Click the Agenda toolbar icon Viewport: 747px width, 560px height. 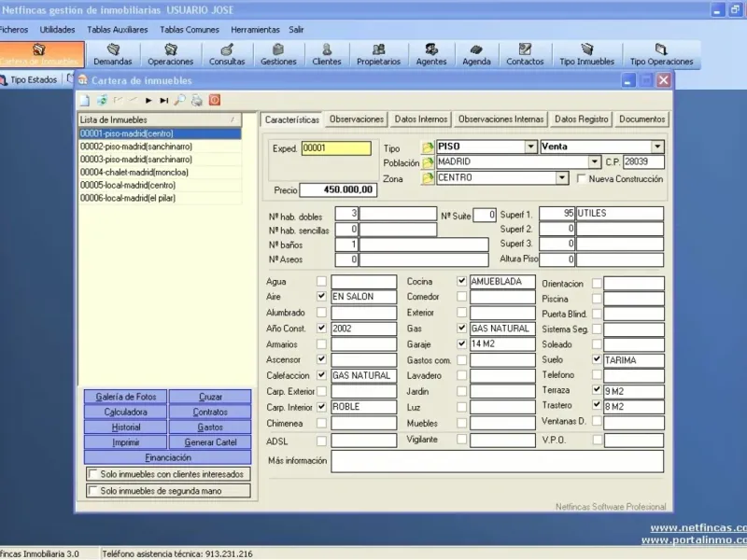(x=476, y=54)
